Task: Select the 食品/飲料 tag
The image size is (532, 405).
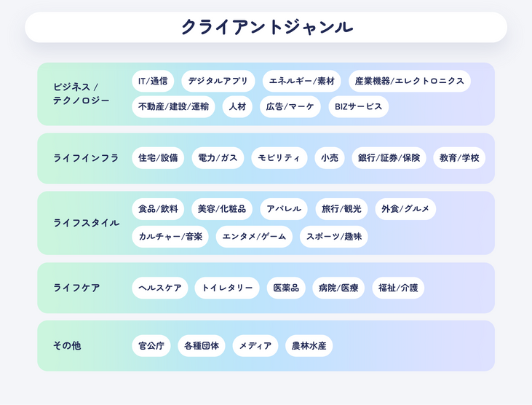Action: 158,209
